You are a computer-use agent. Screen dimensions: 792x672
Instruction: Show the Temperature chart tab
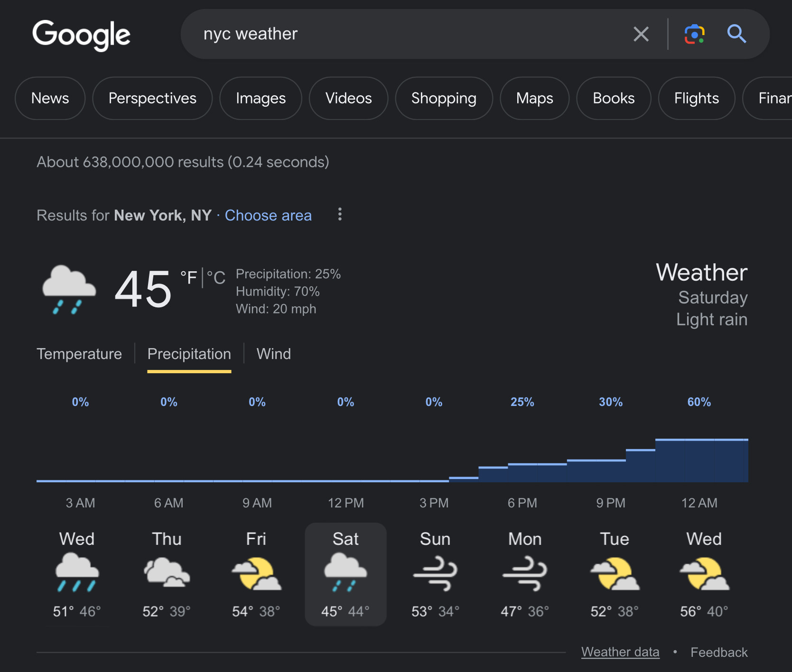(79, 354)
